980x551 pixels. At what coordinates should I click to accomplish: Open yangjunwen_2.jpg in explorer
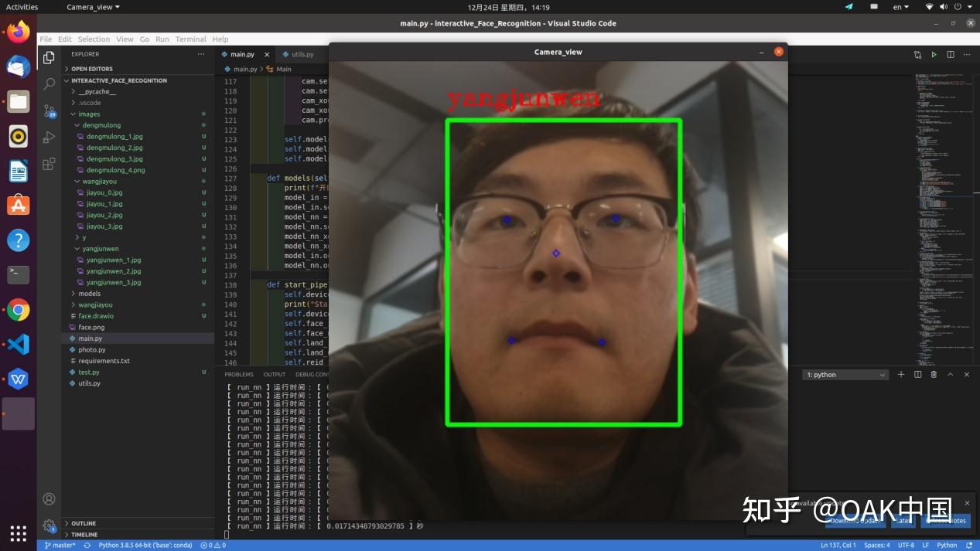point(137,271)
